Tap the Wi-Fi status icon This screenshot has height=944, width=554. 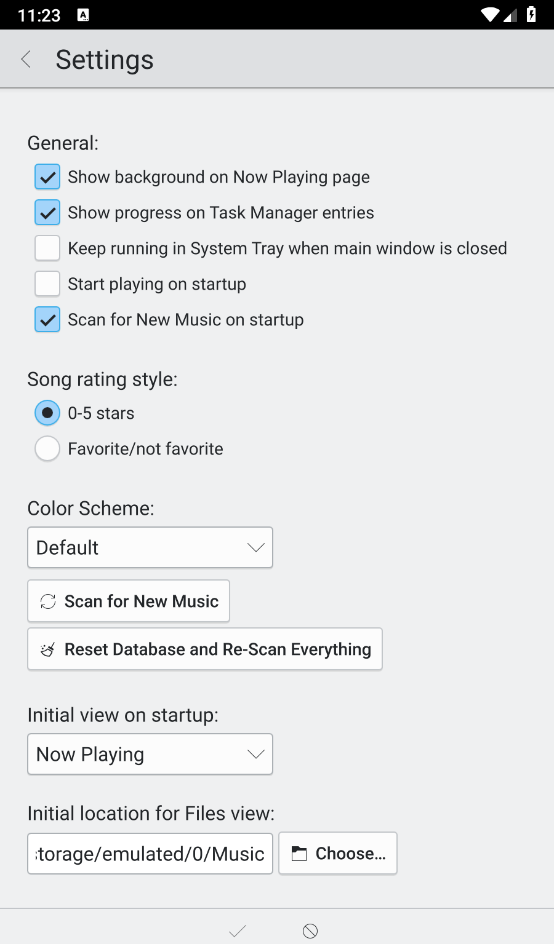[491, 14]
